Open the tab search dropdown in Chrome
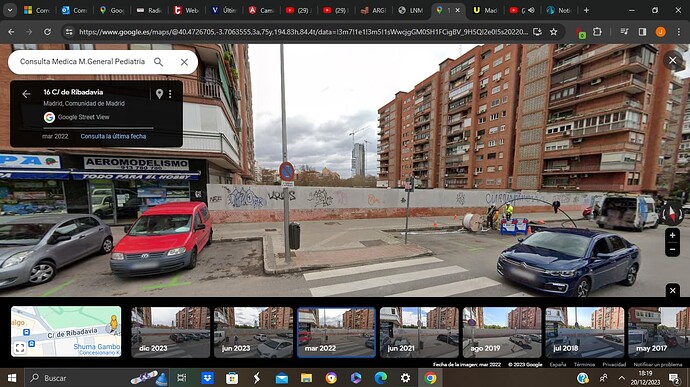This screenshot has height=387, width=690. tap(10, 10)
